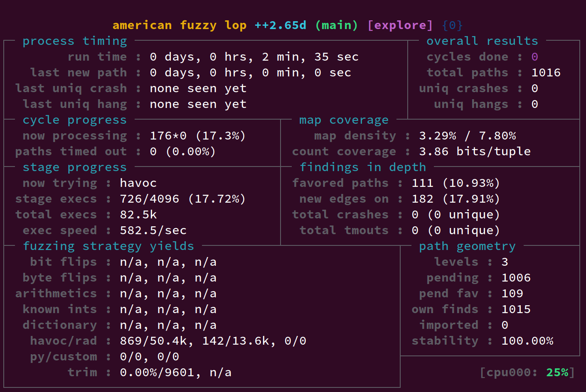Screen dimensions: 586x392
Task: Click py/custom value '0/0, 0/0'
Action: point(150,357)
